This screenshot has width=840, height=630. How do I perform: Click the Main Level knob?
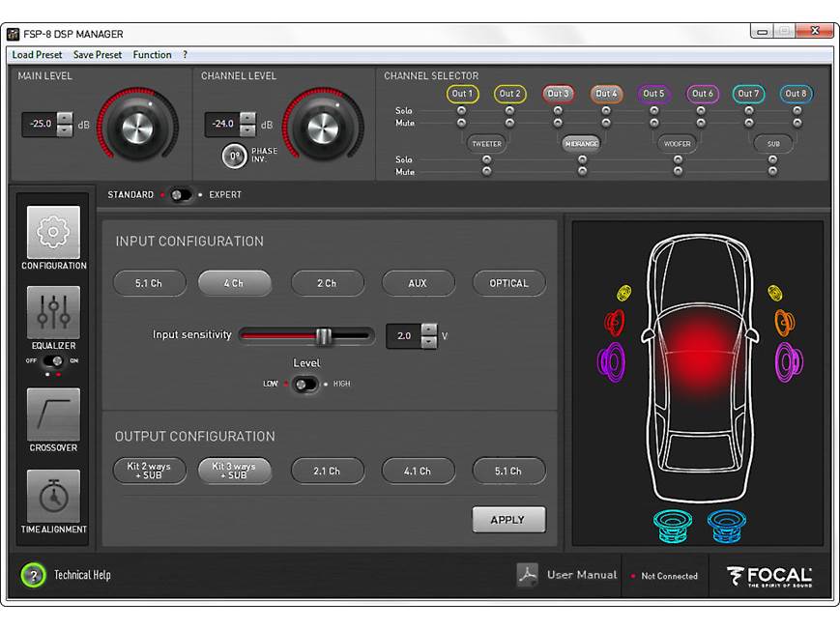tap(137, 128)
